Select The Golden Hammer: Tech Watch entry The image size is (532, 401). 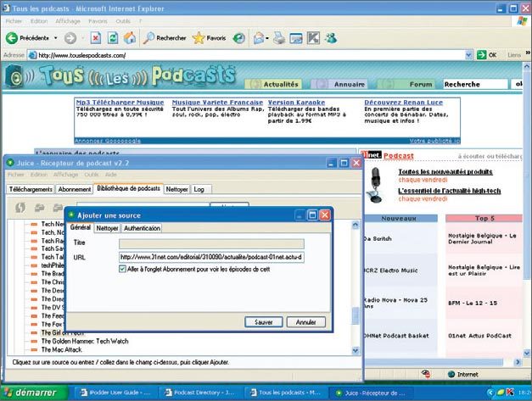tap(78, 340)
